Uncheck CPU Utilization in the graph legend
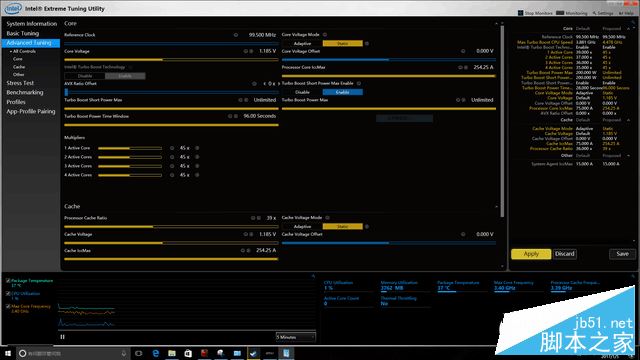The height and width of the screenshot is (360, 640). tap(8, 293)
